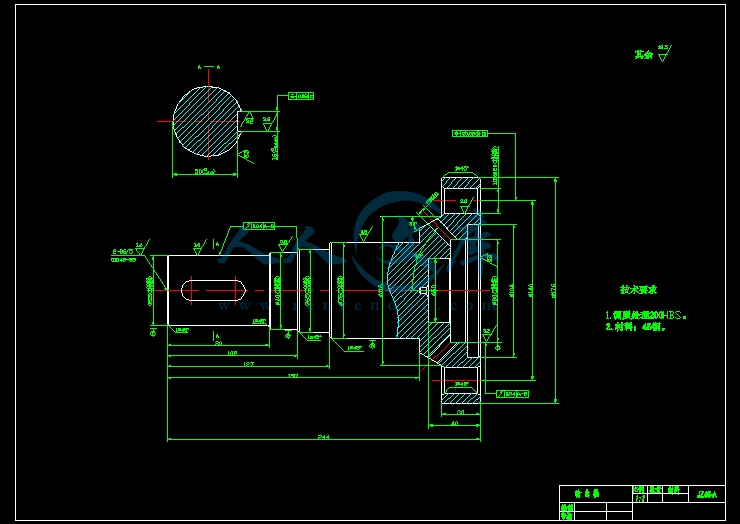Viewport: 740px width, 524px height.
Task: Select the drawing number cell in title block
Action: pyautogui.click(x=706, y=493)
